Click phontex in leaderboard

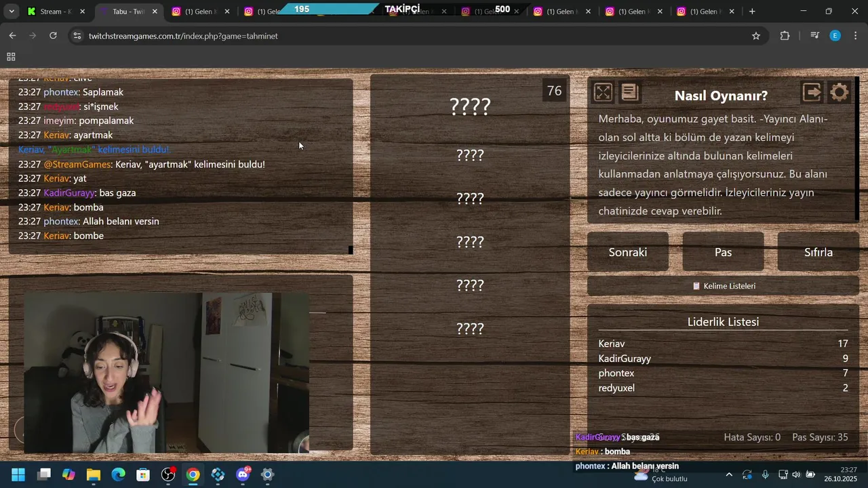pos(616,373)
